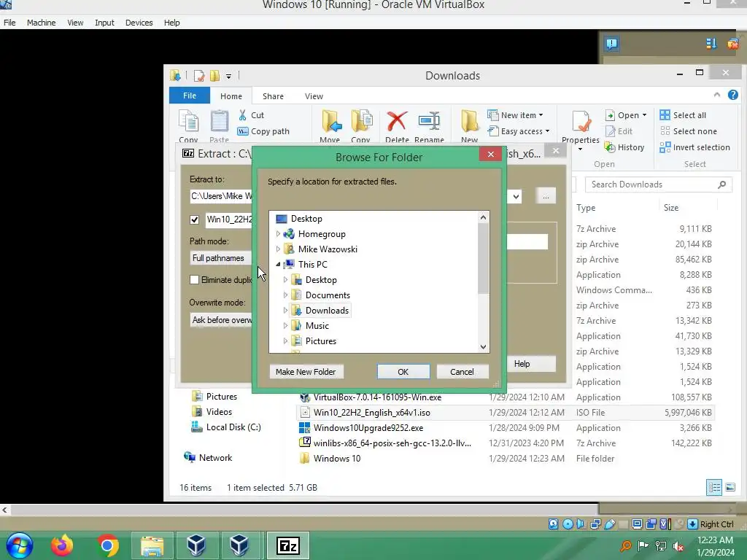Click the Cut icon in the ribbon
Image resolution: width=747 pixels, height=560 pixels.
[242, 114]
